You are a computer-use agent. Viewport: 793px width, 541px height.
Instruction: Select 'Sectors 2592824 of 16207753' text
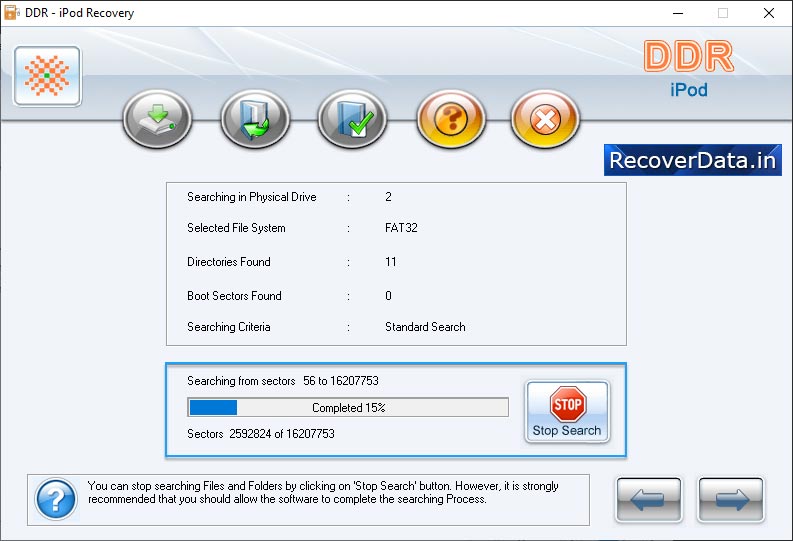(261, 434)
